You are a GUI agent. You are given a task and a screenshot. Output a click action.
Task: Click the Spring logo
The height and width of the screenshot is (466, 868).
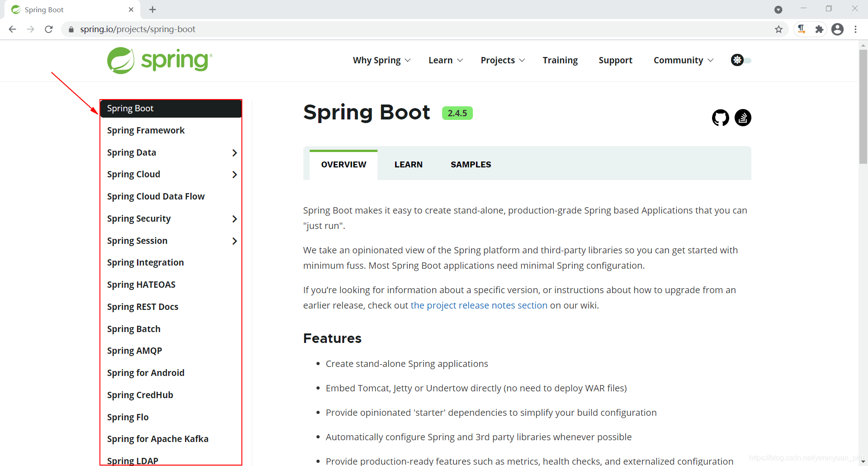click(x=160, y=61)
